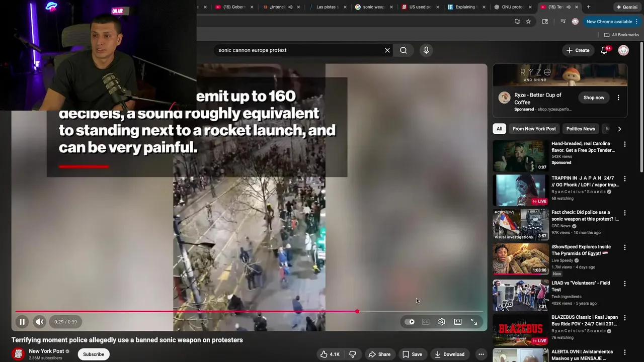Open more actions three-dot menu below video

[481, 354]
